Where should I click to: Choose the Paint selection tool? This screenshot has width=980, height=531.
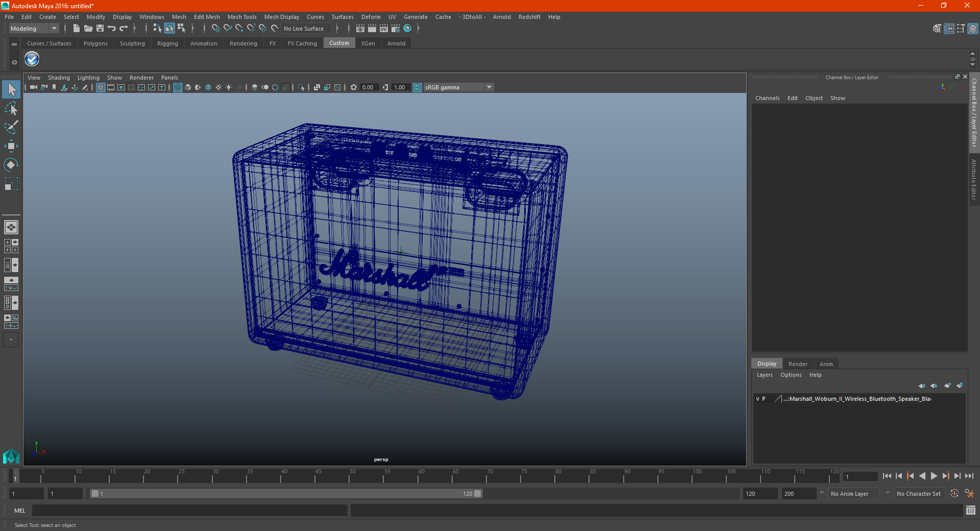[x=11, y=127]
